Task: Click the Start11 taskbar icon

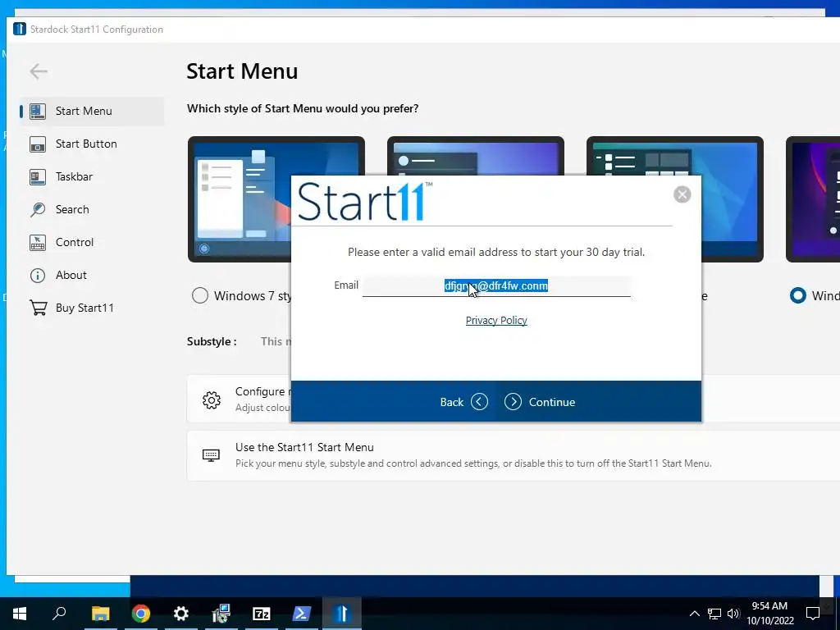Action: 342,614
